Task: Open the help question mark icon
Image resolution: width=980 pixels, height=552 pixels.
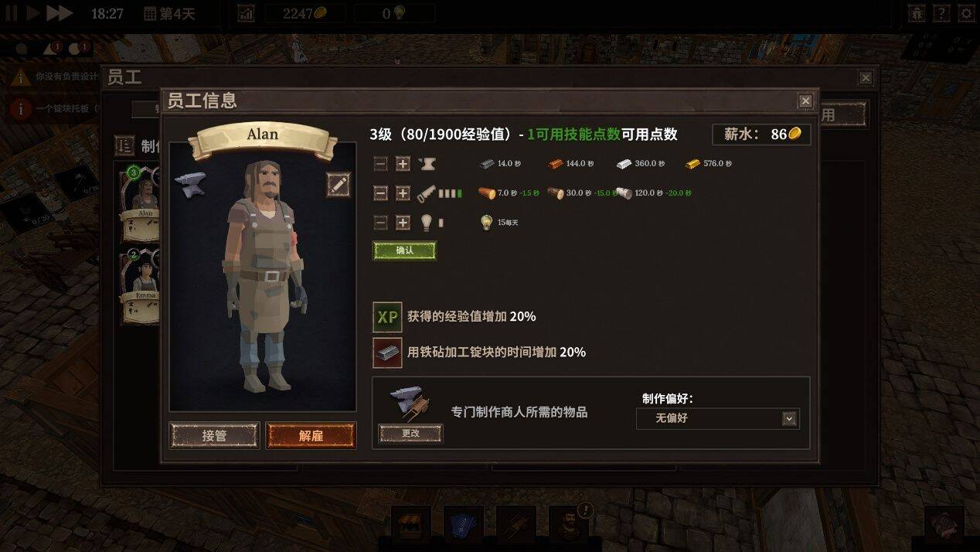Action: pyautogui.click(x=941, y=13)
